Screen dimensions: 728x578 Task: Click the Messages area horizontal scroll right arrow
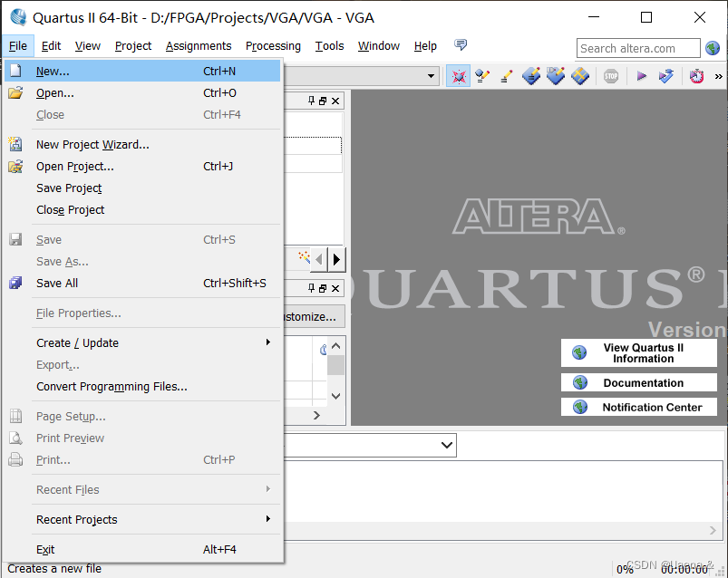[713, 530]
